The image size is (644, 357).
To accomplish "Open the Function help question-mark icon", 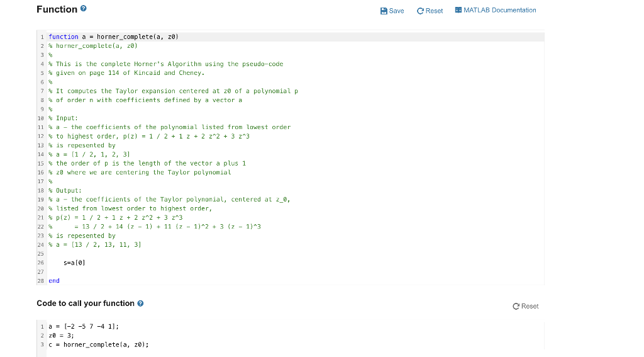I will click(x=84, y=8).
